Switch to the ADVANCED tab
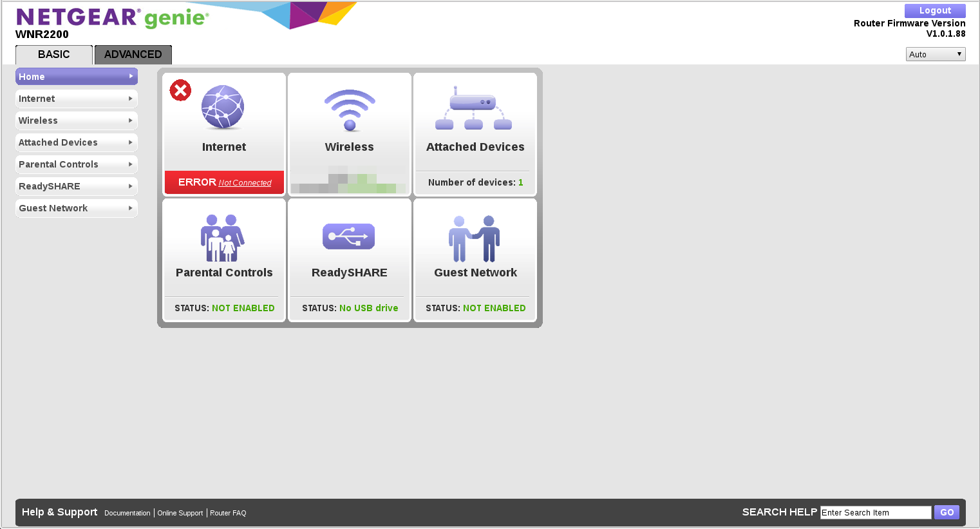The width and height of the screenshot is (980, 529). (133, 55)
